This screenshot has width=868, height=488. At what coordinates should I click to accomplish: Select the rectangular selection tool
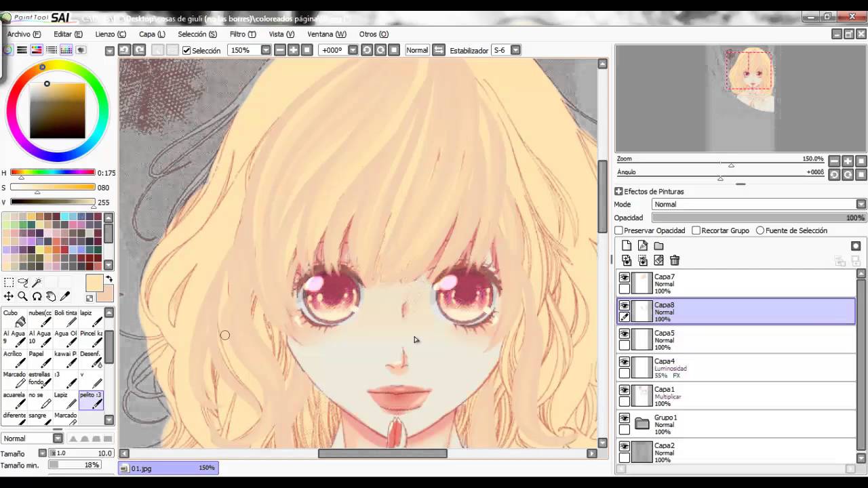tap(9, 282)
